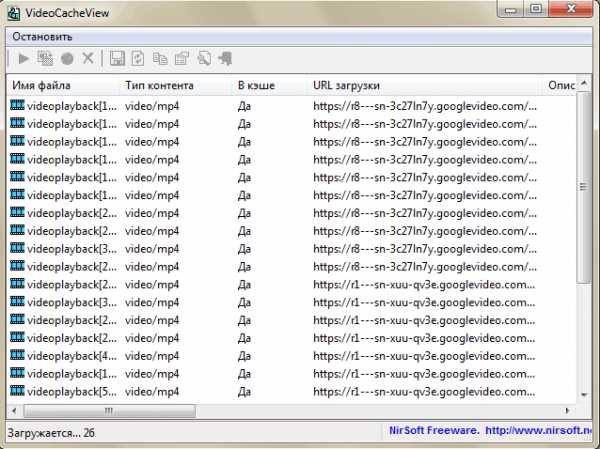Click the horizontal scrollbar left arrow
The width and height of the screenshot is (600, 449).
tap(14, 411)
